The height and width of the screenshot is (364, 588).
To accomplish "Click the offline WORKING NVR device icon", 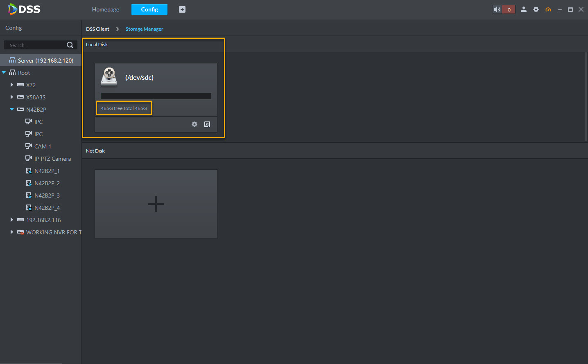I will point(20,232).
